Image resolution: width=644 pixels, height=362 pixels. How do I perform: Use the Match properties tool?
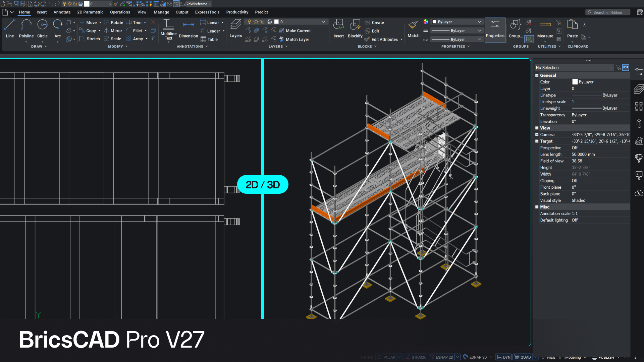point(413,28)
